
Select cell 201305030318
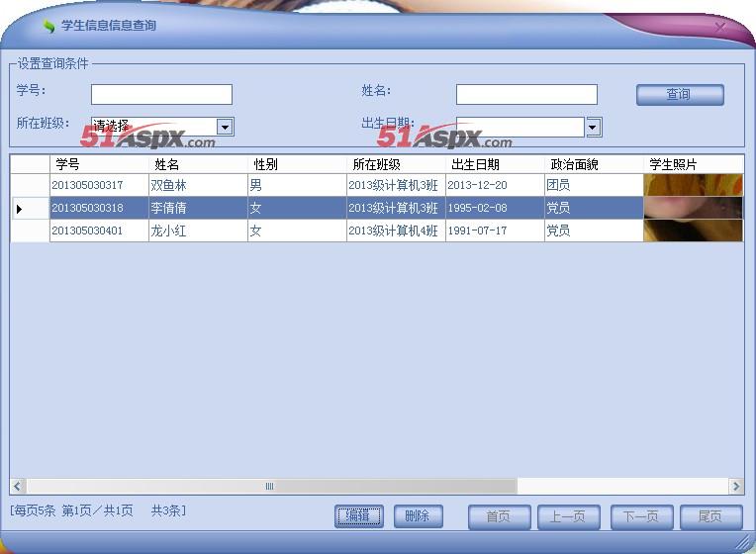coord(99,208)
